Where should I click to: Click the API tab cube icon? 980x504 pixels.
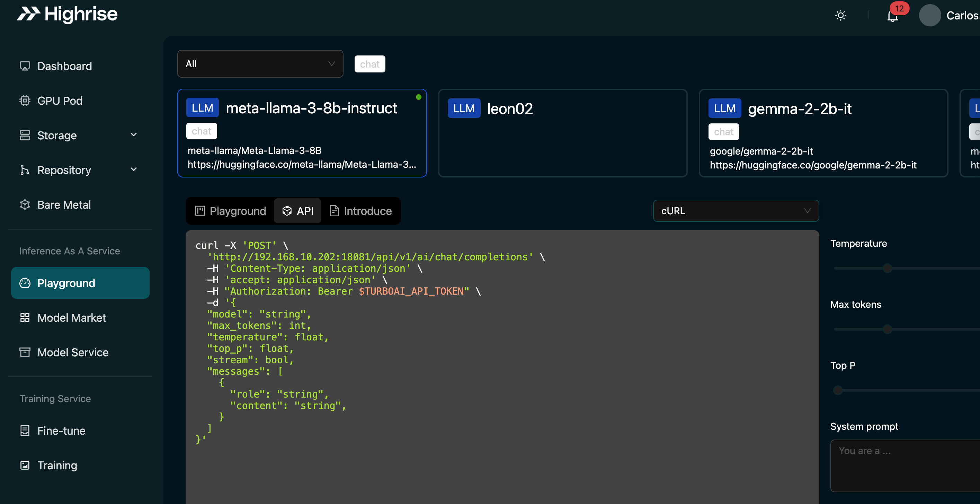[x=287, y=211]
